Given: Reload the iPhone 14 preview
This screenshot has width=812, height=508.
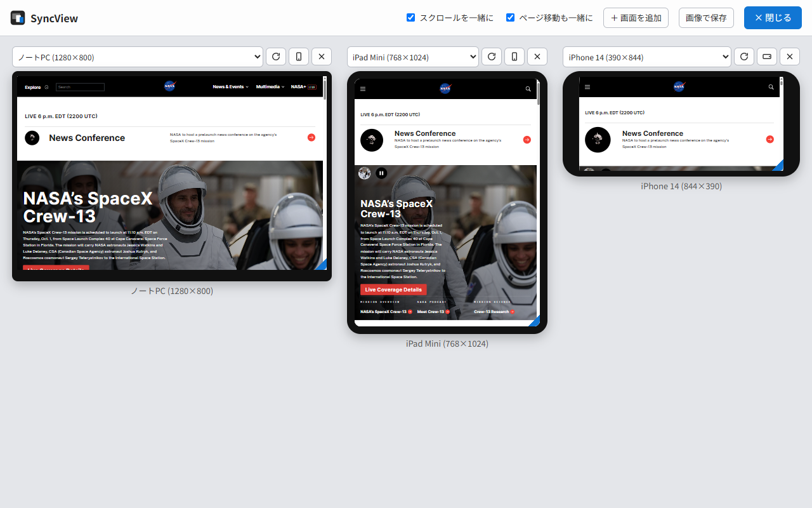Looking at the screenshot, I should point(744,57).
